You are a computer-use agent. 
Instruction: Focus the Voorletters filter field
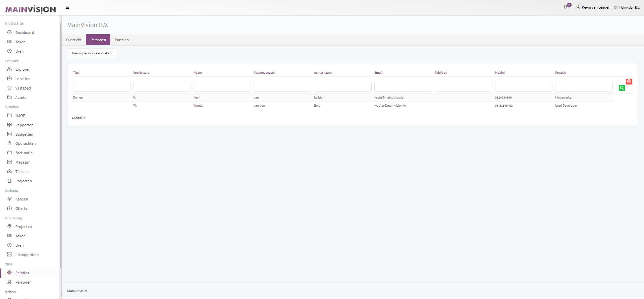(162, 87)
